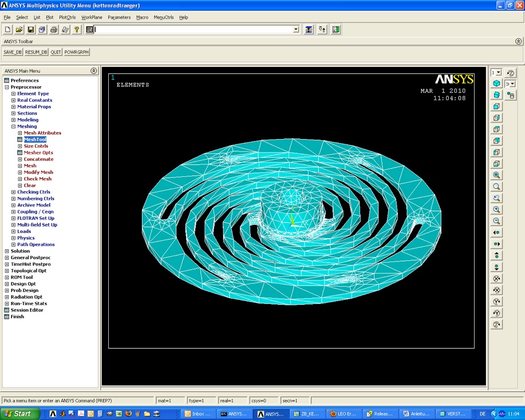
Task: Open the File menu
Action: 7,17
